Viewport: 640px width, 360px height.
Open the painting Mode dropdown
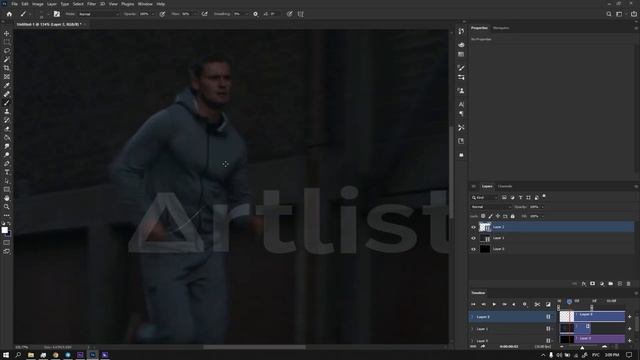click(98, 14)
